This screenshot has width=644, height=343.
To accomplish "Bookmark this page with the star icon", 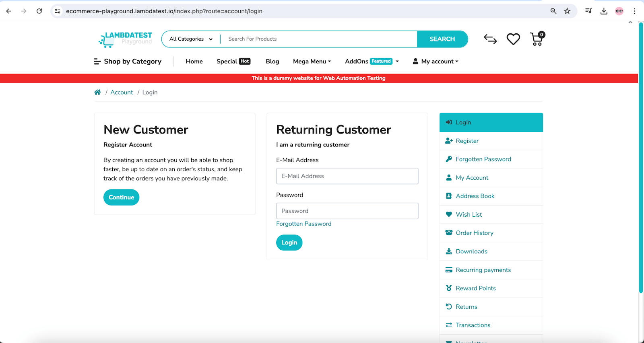I will [x=567, y=11].
